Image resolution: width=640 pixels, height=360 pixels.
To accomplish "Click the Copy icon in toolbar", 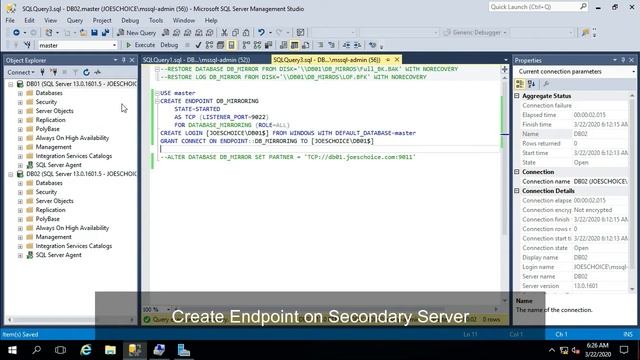I will coord(235,32).
